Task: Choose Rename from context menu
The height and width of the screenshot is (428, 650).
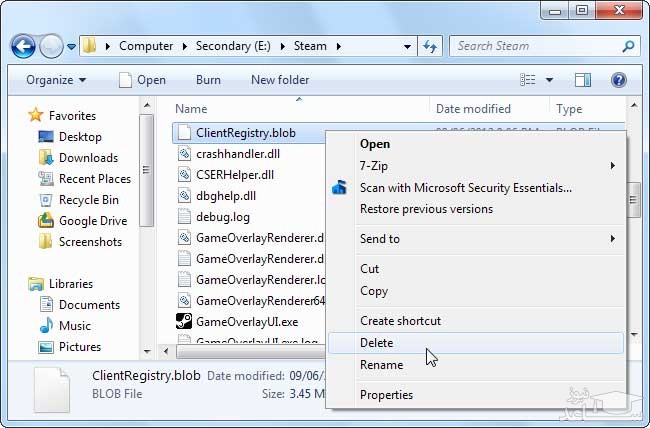Action: [x=476, y=365]
